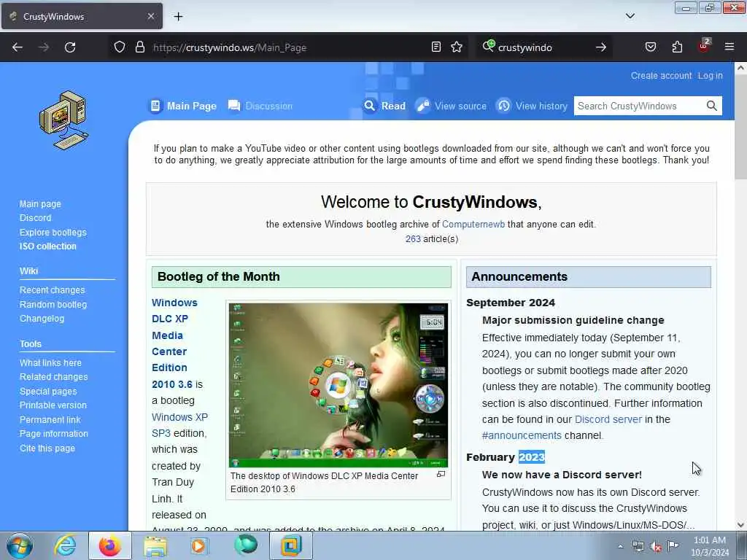Expand the list all tabs chevron

(x=630, y=16)
